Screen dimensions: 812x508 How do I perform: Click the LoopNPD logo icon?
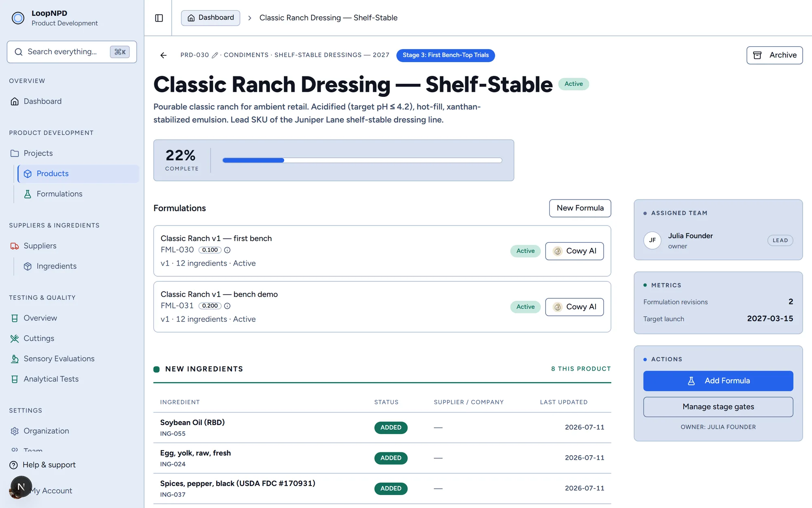[18, 18]
